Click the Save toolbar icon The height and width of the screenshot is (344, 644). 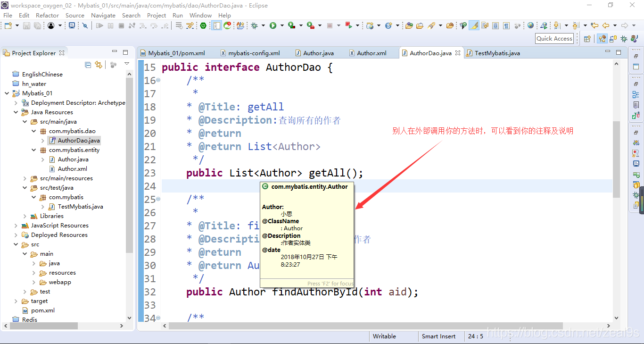coord(26,25)
